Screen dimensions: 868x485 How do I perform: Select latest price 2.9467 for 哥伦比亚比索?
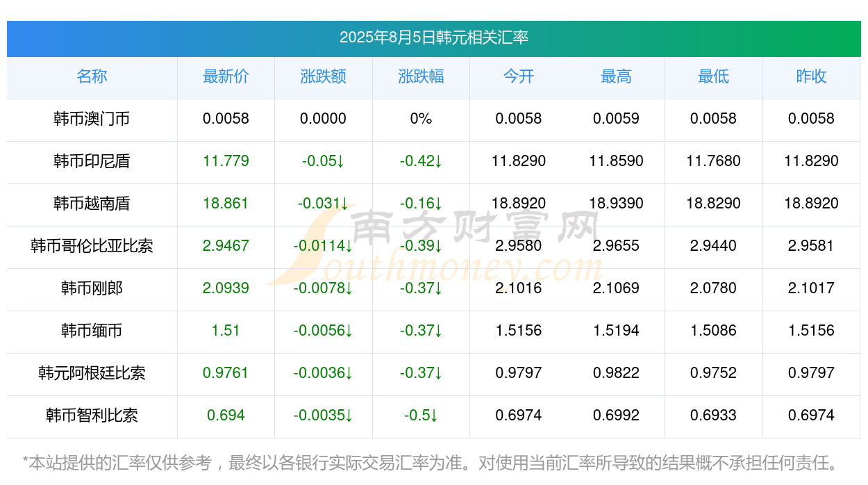tap(226, 246)
